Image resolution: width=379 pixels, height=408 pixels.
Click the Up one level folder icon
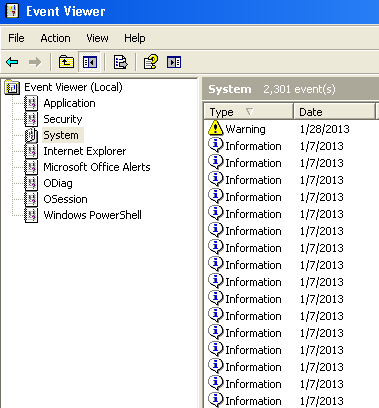66,62
